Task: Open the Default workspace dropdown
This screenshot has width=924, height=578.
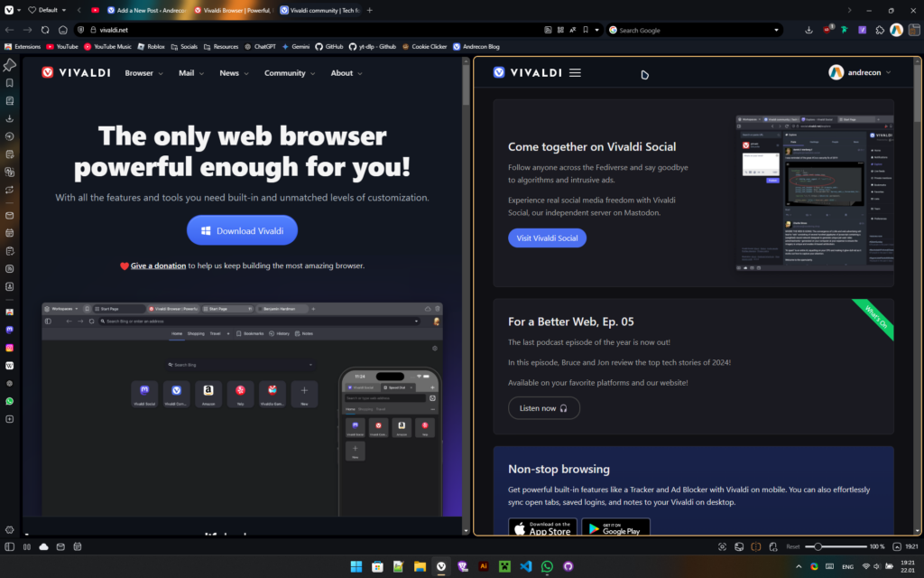Action: pyautogui.click(x=47, y=10)
